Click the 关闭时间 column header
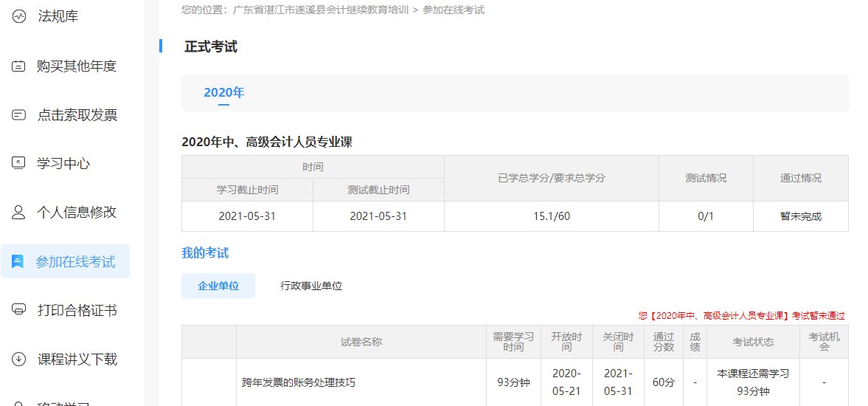 click(618, 342)
